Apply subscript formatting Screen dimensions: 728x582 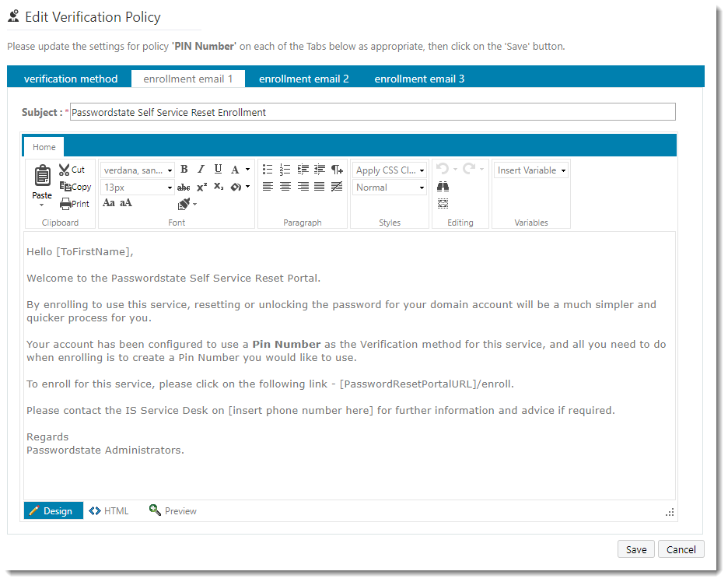(x=219, y=188)
